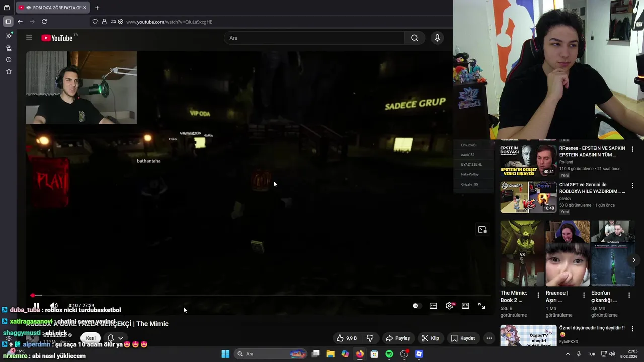Open Roblox from the taskbar
The height and width of the screenshot is (362, 644).
click(419, 354)
